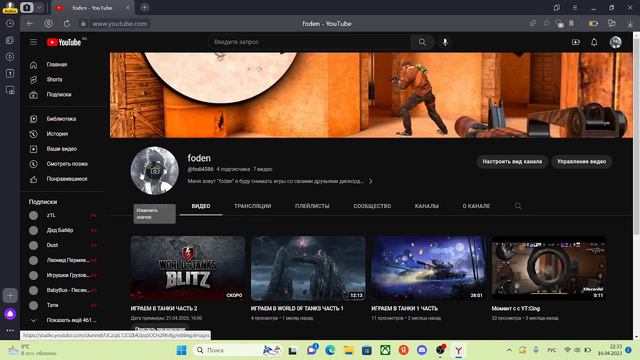This screenshot has height=360, width=640.
Task: Click the browser back arrow
Action: click(x=30, y=24)
